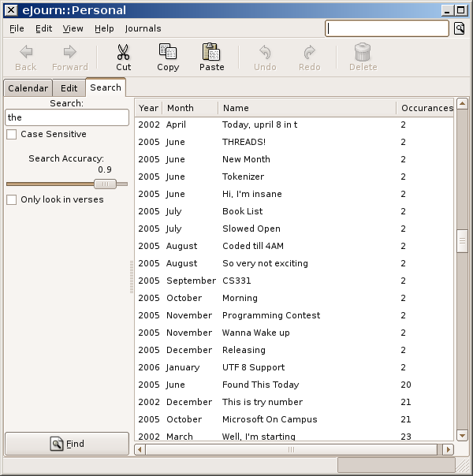Click the Cut scissors icon

(x=124, y=53)
